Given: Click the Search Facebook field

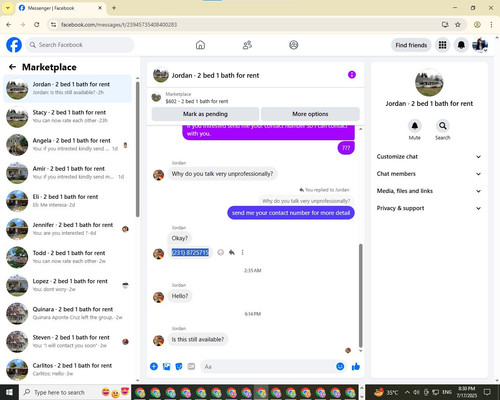Looking at the screenshot, I should (x=80, y=45).
